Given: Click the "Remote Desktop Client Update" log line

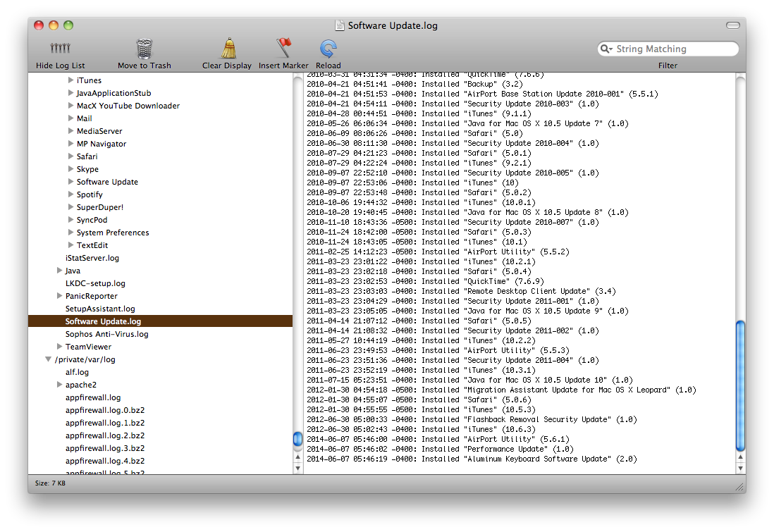Looking at the screenshot, I should (461, 291).
